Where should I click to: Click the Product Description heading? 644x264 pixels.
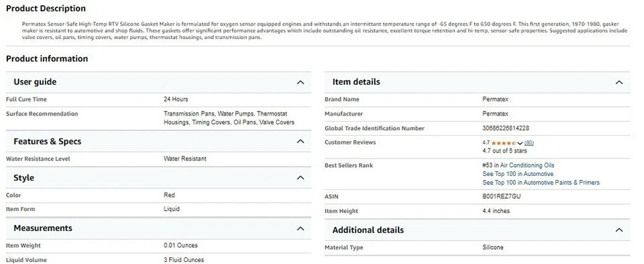tap(46, 8)
